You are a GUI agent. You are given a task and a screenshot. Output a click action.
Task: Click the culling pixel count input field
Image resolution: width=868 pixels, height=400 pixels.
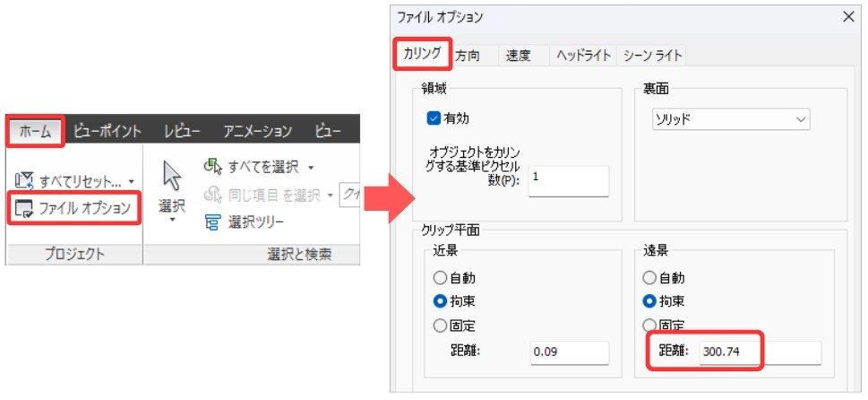coord(569,180)
